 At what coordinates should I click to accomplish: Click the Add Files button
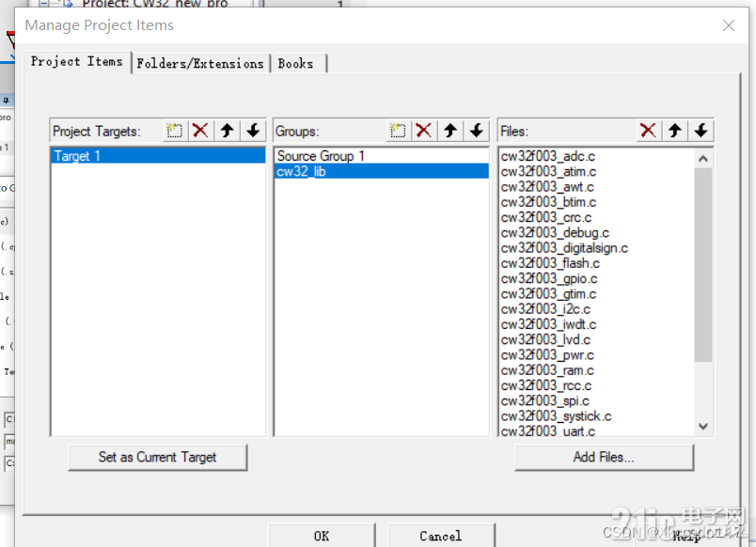tap(604, 458)
